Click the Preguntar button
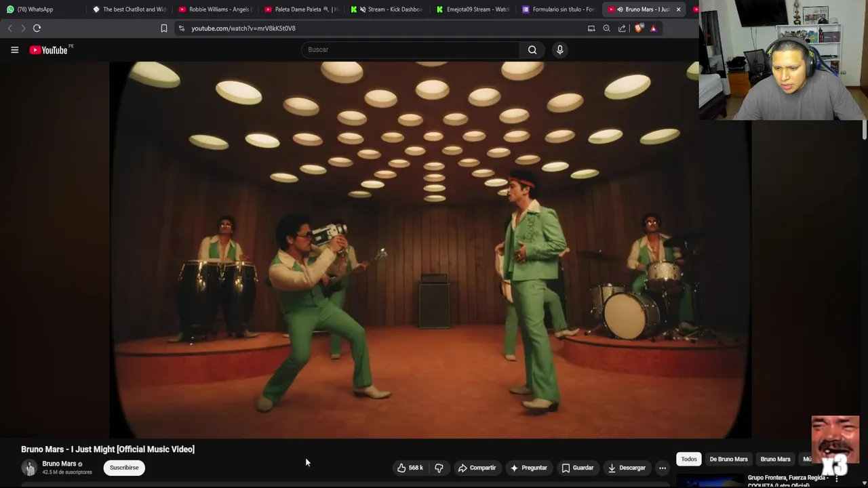This screenshot has width=868, height=488. point(528,468)
